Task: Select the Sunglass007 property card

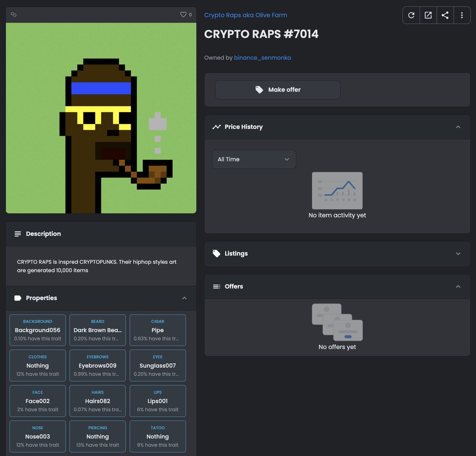Action: 157,366
